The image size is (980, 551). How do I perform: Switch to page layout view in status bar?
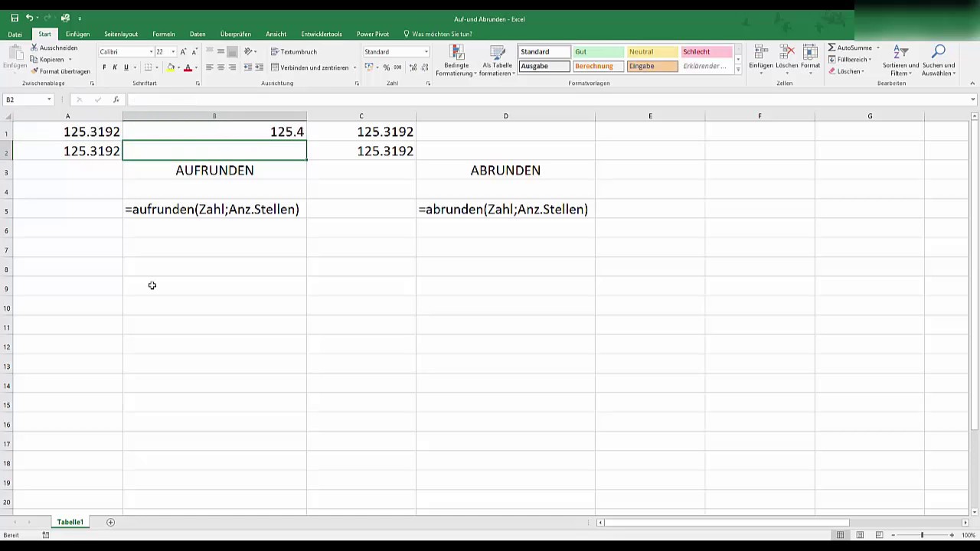[860, 535]
